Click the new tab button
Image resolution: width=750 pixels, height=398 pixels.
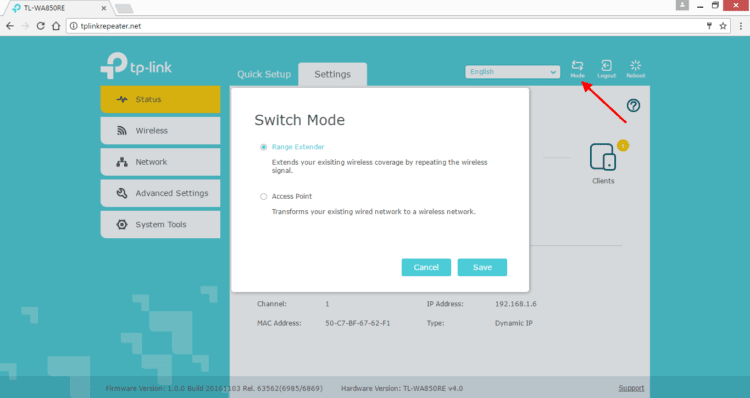pos(124,9)
